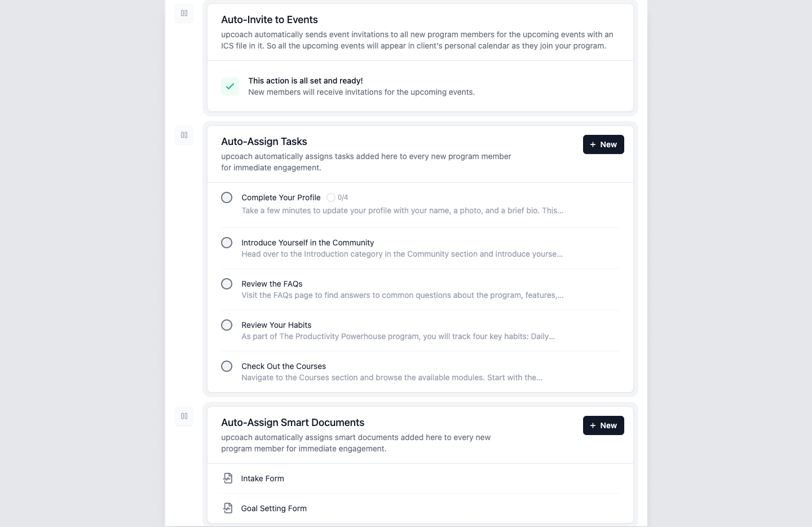
Task: Click the 0/4 subtask progress circle
Action: coord(331,197)
